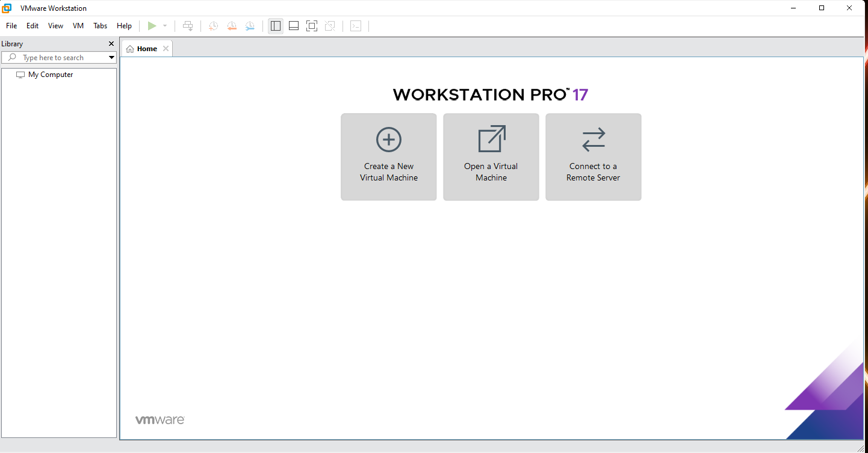
Task: Expand the library search dropdown arrow
Action: point(111,58)
